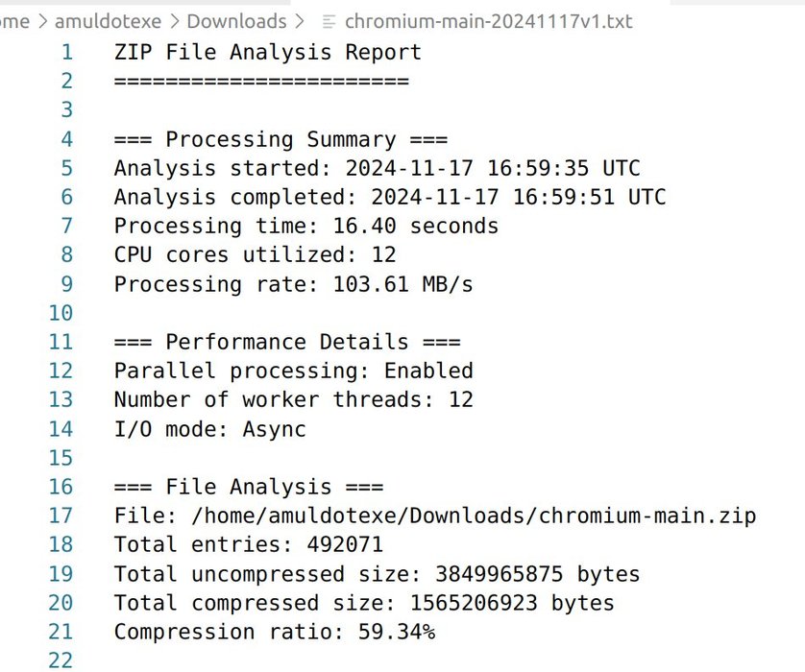Select line 17 via its gutter number
This screenshot has width=805, height=672.
[x=61, y=516]
